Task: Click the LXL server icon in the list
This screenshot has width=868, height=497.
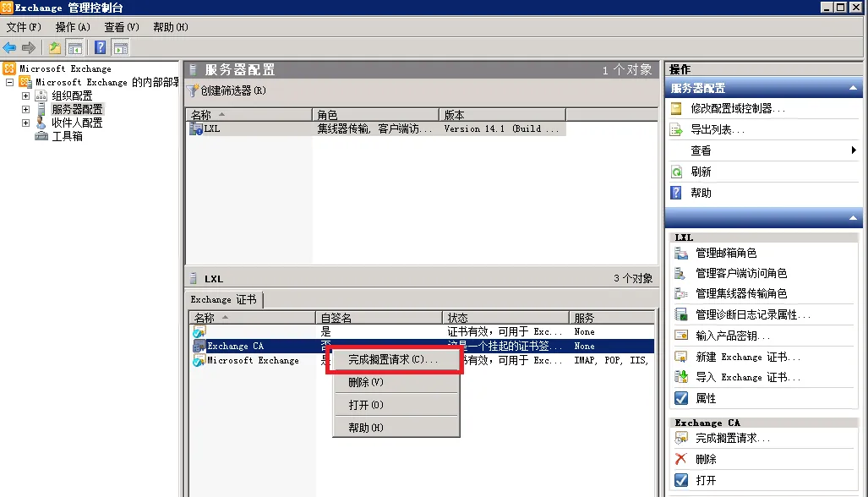Action: tap(196, 128)
